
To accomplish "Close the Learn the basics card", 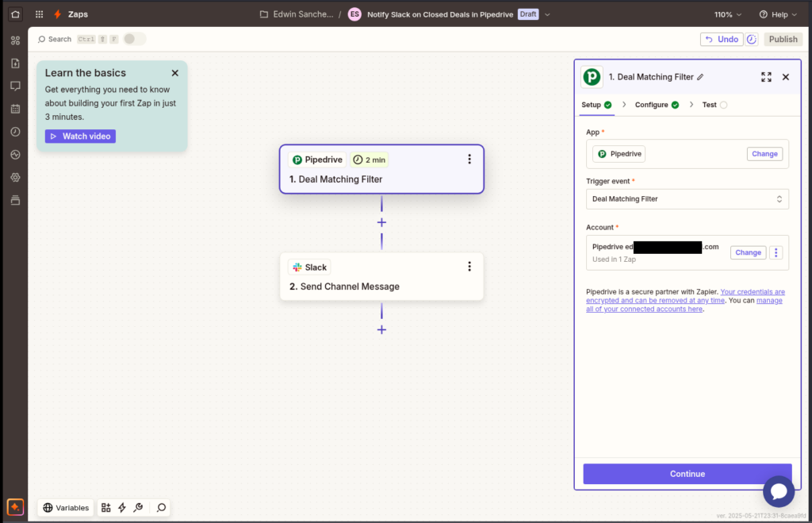I will point(175,73).
